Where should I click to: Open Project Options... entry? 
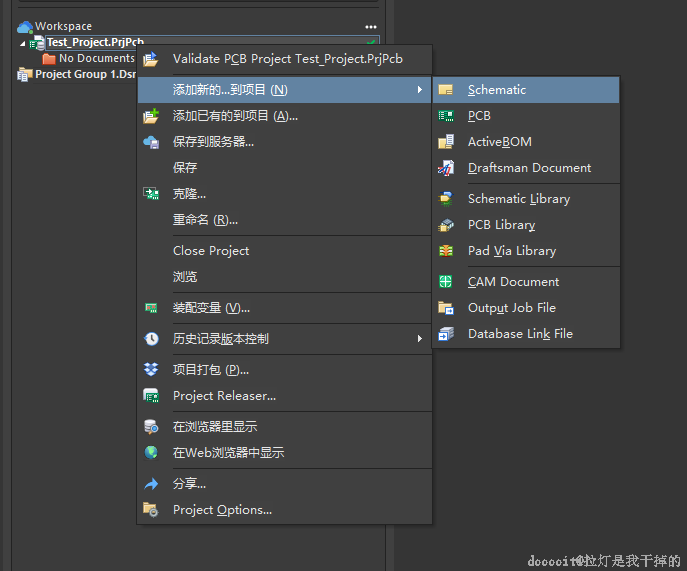point(222,510)
